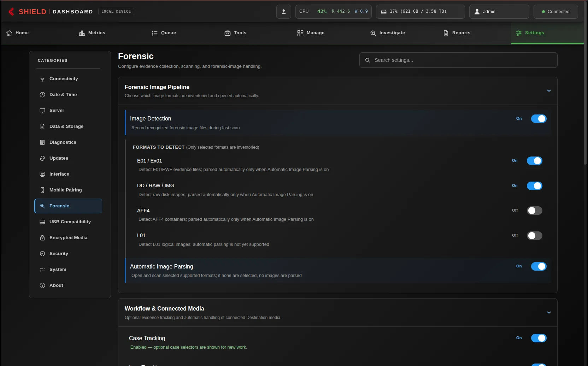Image resolution: width=588 pixels, height=366 pixels.
Task: Collapse the Forensic Image Pipeline section
Action: point(549,91)
